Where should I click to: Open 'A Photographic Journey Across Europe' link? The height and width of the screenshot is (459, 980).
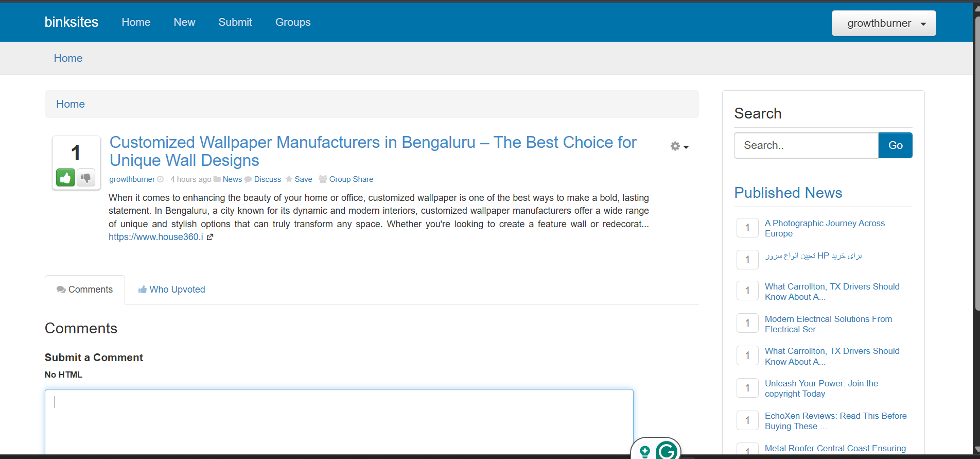[824, 228]
